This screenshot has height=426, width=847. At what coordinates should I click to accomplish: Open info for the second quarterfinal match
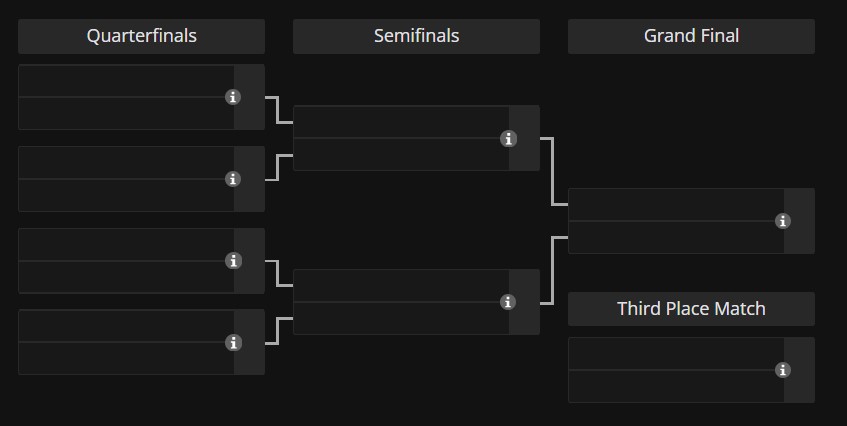pyautogui.click(x=233, y=179)
